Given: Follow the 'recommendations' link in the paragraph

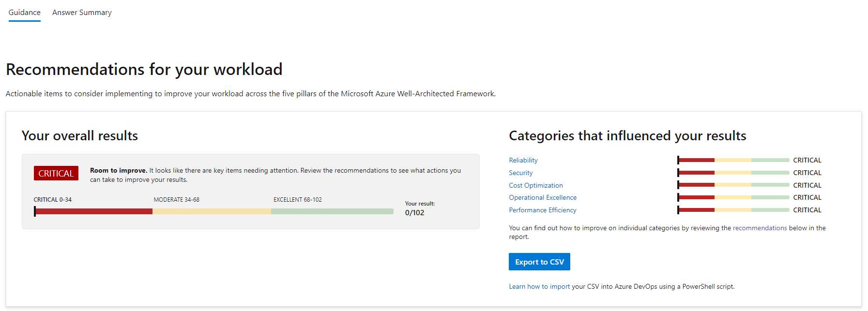Looking at the screenshot, I should coord(760,228).
